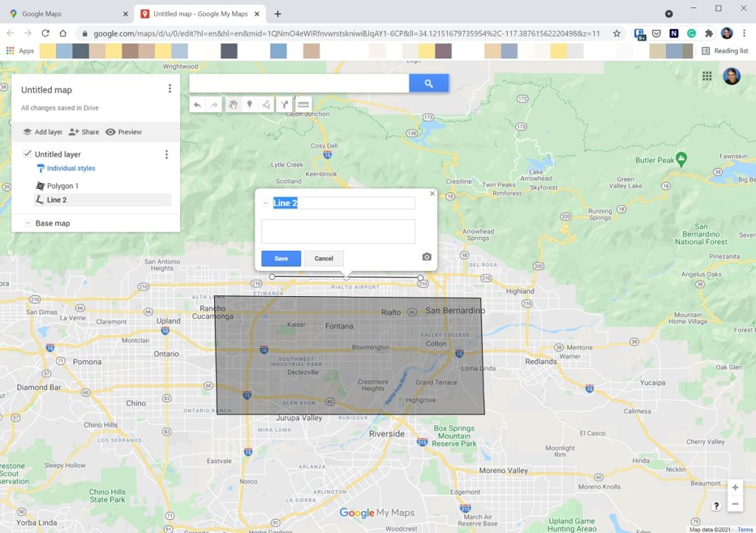756x533 pixels.
Task: Open the style dropdown beside Line 2 title
Action: pyautogui.click(x=266, y=203)
